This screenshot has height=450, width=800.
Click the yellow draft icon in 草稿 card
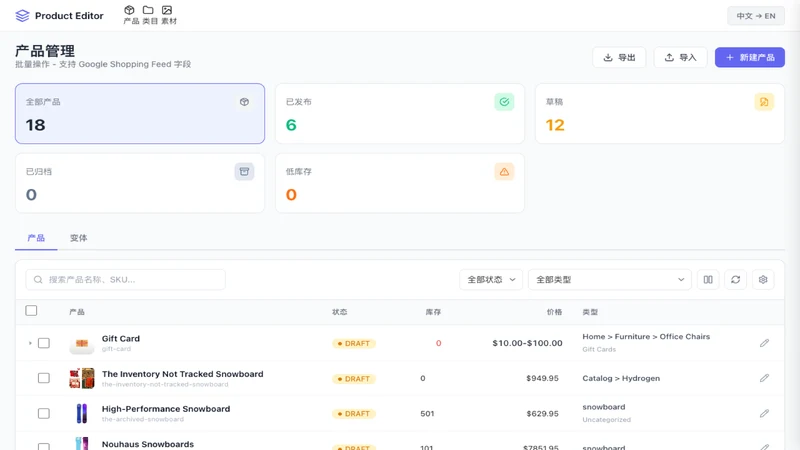764,102
